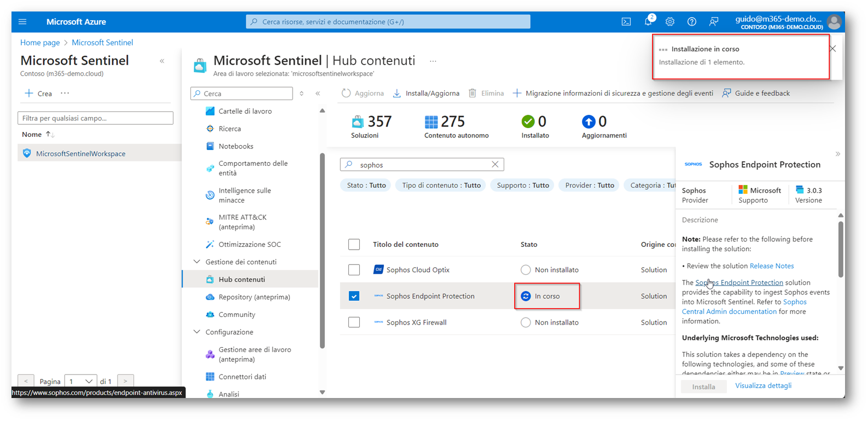
Task: Open the Azure portal hamburger menu
Action: pos(22,22)
